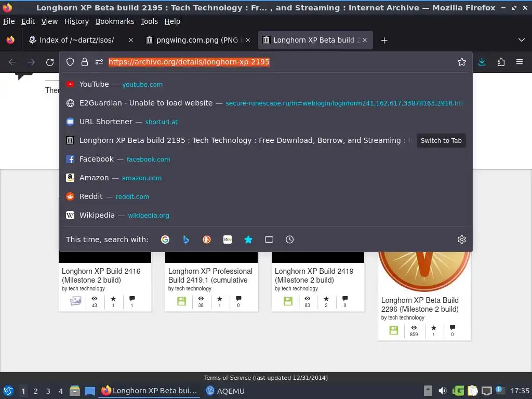Open the Edit menu
The height and width of the screenshot is (399, 532).
point(28,21)
